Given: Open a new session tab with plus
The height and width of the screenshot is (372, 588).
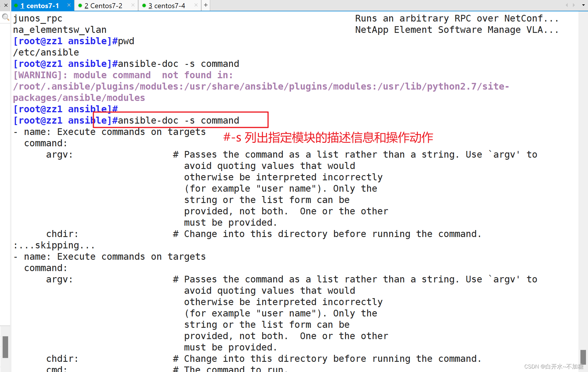Looking at the screenshot, I should 205,5.
